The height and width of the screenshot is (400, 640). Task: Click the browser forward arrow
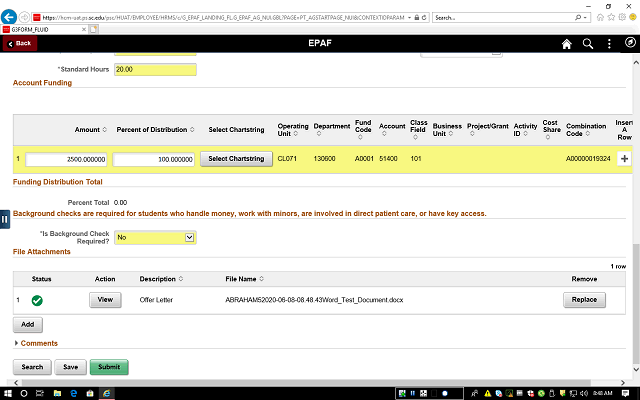(x=24, y=17)
